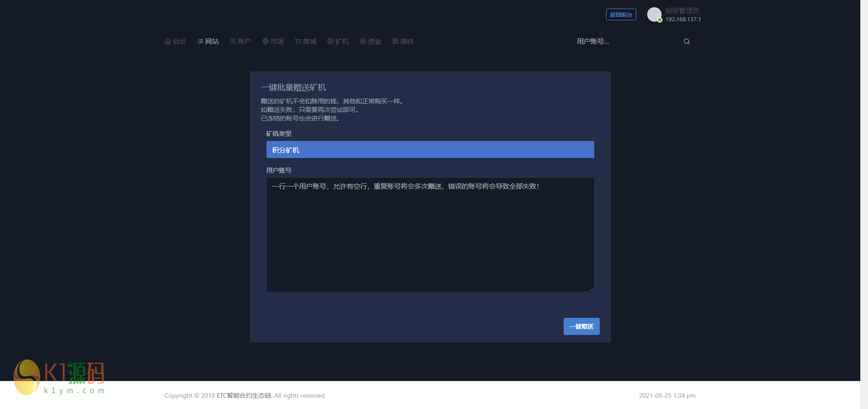Click the 超级管理员 user name

pyautogui.click(x=682, y=10)
